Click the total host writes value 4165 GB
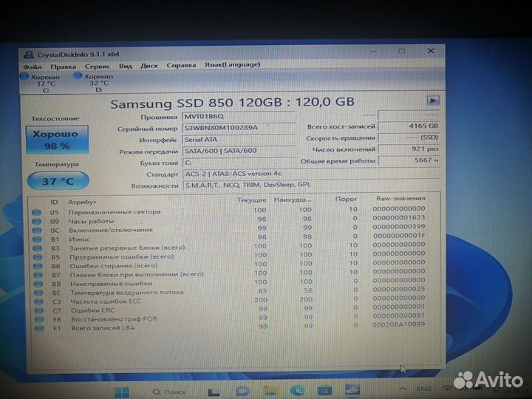 pyautogui.click(x=409, y=126)
